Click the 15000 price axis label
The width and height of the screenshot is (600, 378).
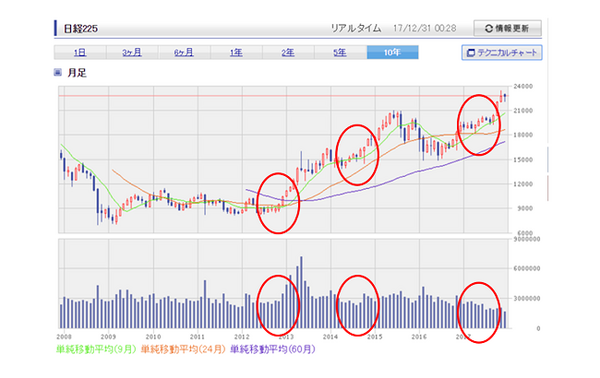point(523,160)
